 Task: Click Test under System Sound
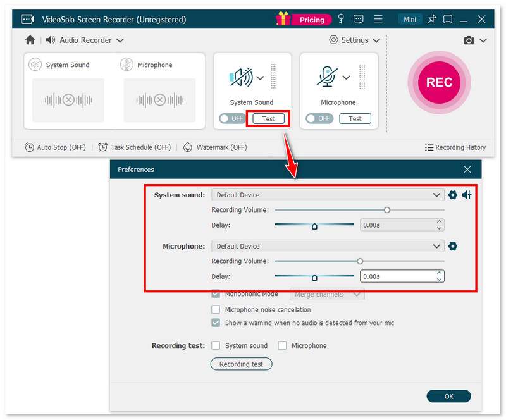(268, 118)
